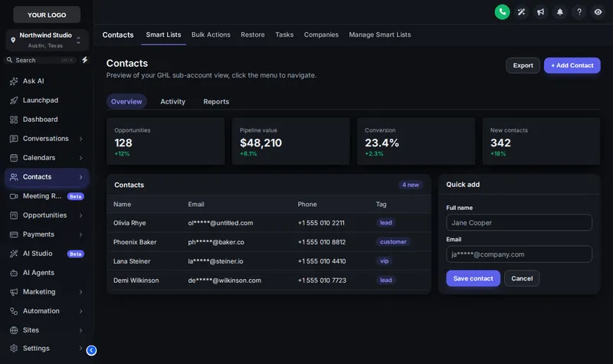
Task: Open the notifications bell
Action: (x=560, y=12)
